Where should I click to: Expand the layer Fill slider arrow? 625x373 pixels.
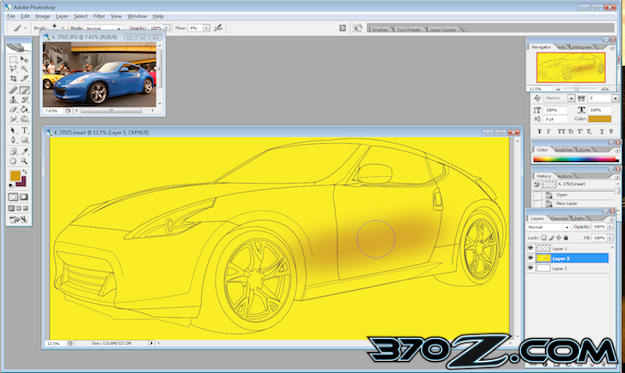pos(609,238)
